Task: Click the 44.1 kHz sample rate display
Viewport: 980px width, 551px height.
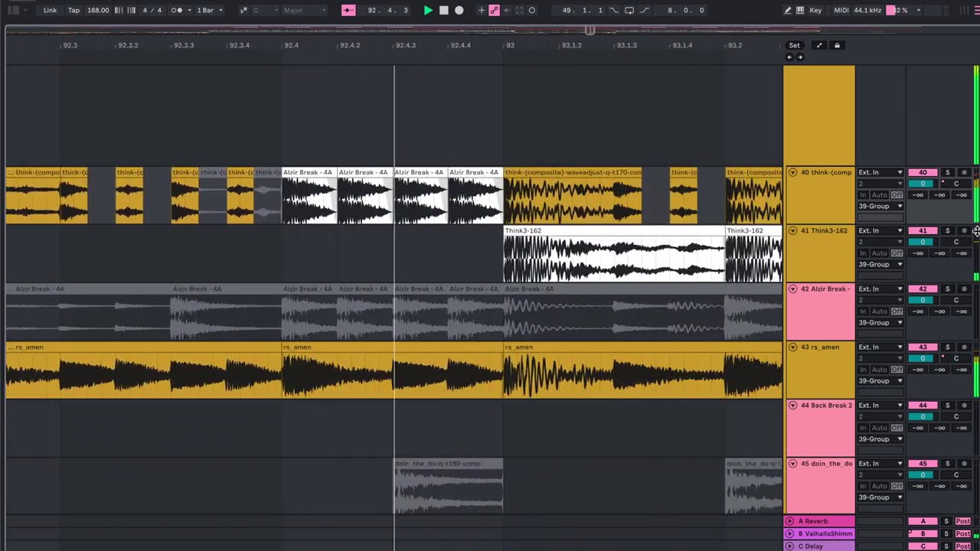Action: click(867, 10)
